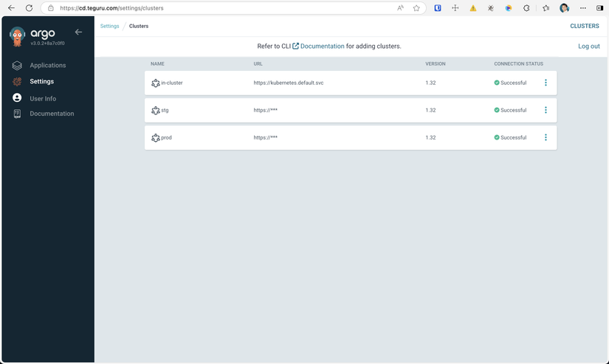
Task: Click the site info lock icon
Action: [51, 8]
